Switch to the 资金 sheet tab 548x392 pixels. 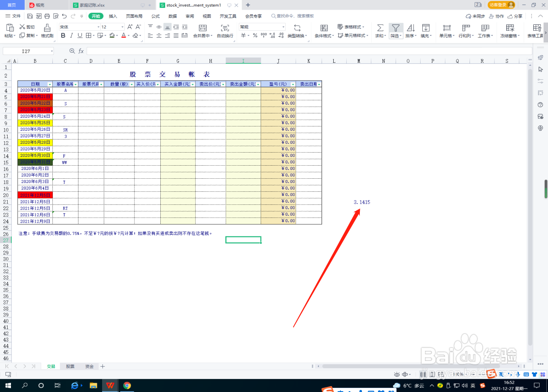89,366
